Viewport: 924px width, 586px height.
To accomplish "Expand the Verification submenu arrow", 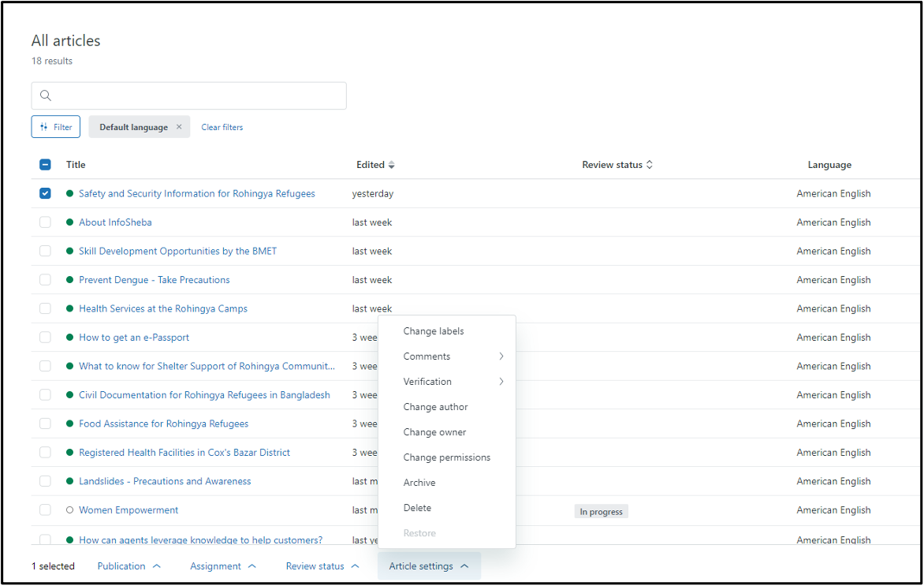I will pyautogui.click(x=501, y=382).
